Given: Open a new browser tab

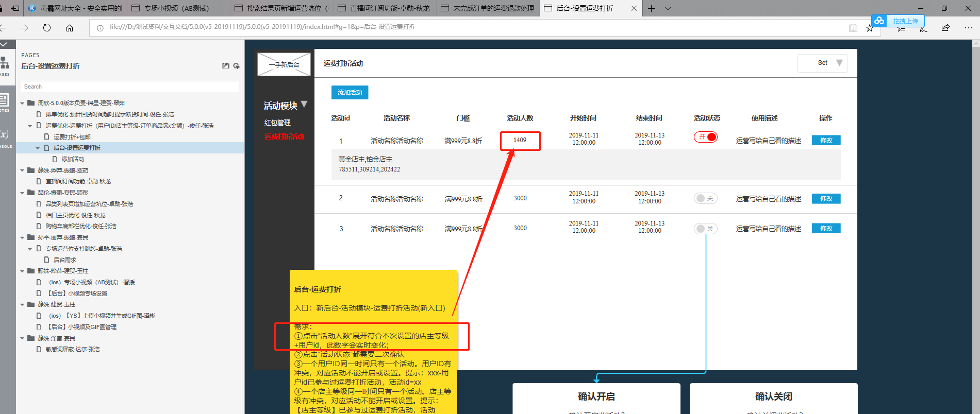Looking at the screenshot, I should (652, 8).
